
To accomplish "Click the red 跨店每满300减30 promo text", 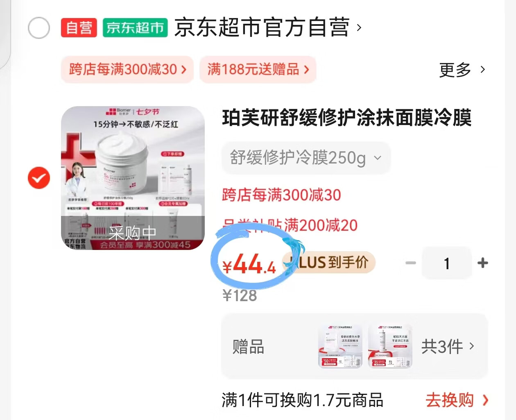I will coord(281,195).
